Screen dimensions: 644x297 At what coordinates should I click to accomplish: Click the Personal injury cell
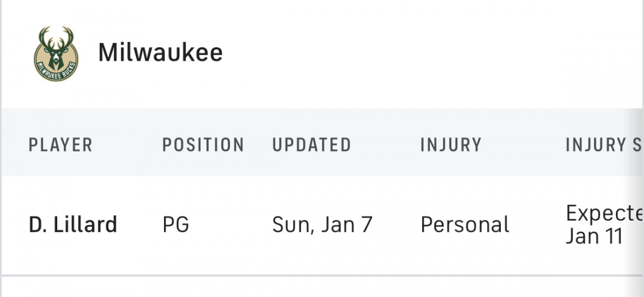(x=465, y=225)
